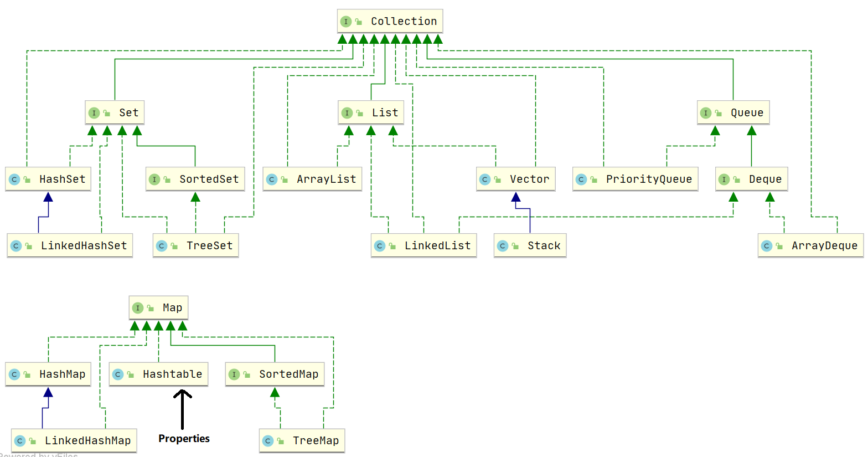Click the visibility lock icon on Stack

point(515,246)
